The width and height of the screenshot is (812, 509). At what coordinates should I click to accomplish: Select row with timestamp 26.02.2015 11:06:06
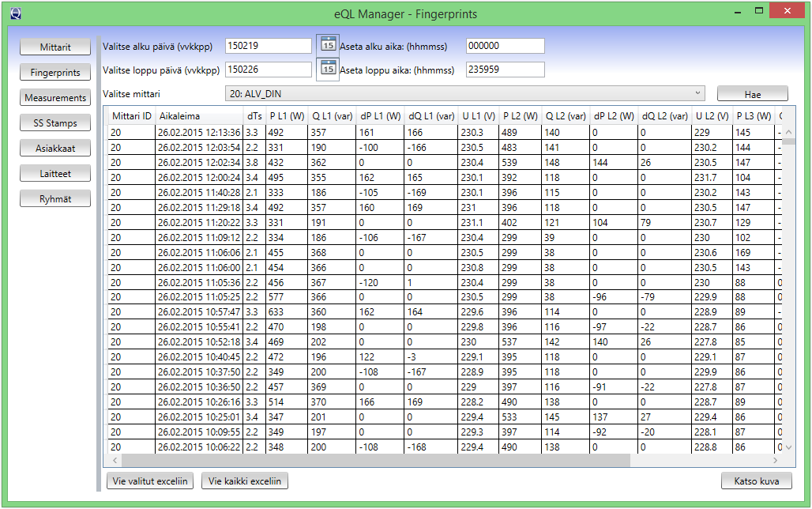coord(445,253)
